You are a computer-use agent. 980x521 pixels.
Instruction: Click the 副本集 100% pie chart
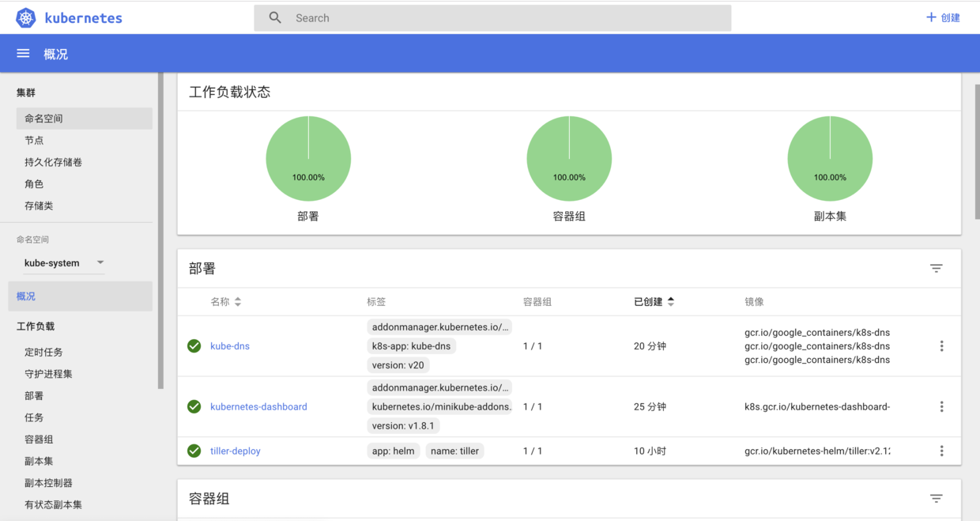[830, 158]
